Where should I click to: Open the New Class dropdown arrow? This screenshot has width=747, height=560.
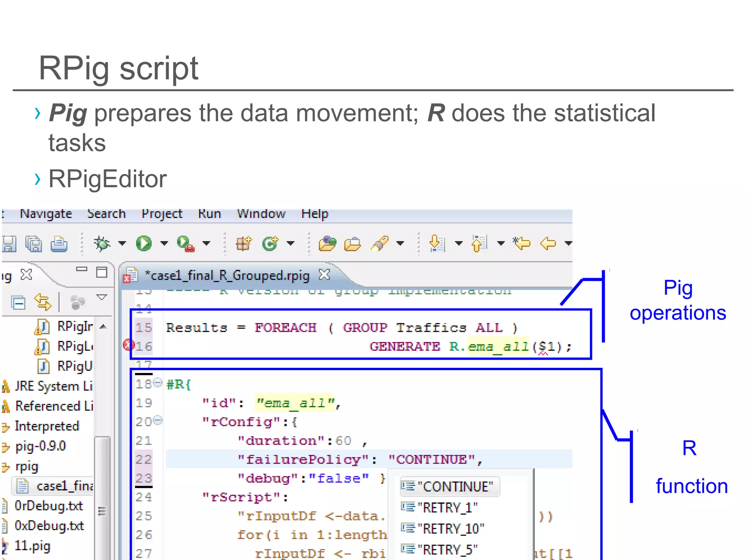[x=291, y=243]
